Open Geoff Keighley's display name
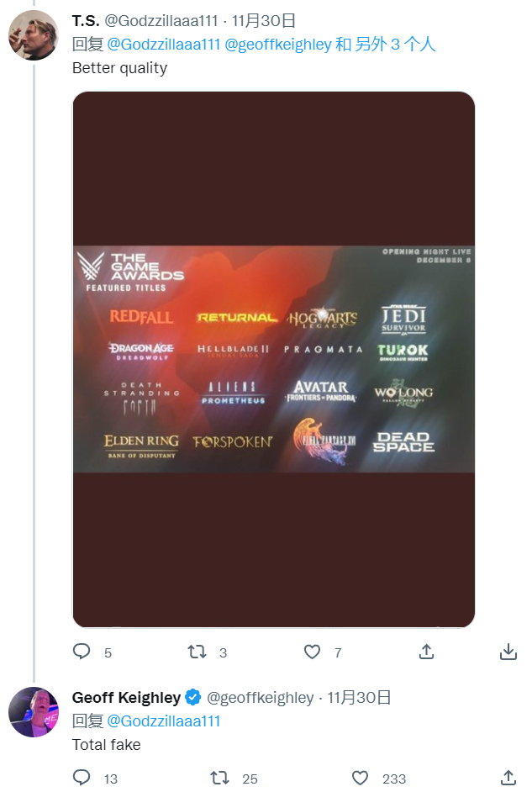Screen dimensions: 532x792 126,698
